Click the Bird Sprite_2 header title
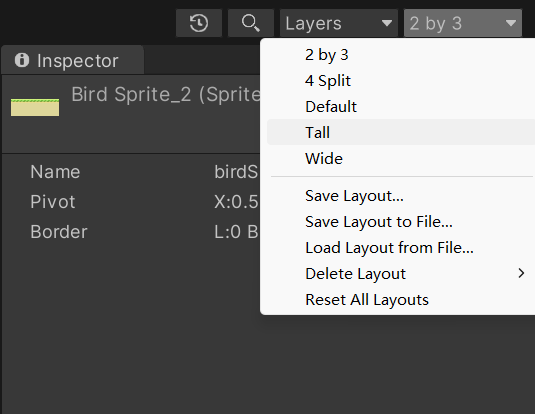Image resolution: width=535 pixels, height=414 pixels. tap(166, 94)
